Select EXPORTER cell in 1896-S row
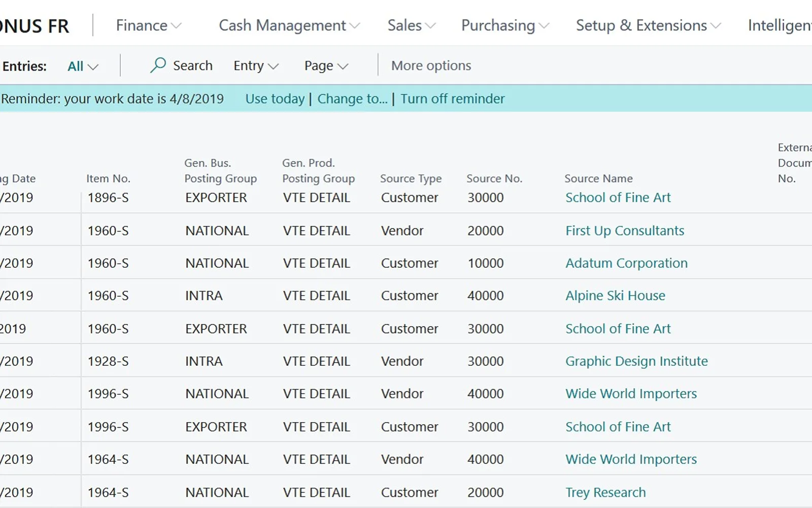 (216, 198)
